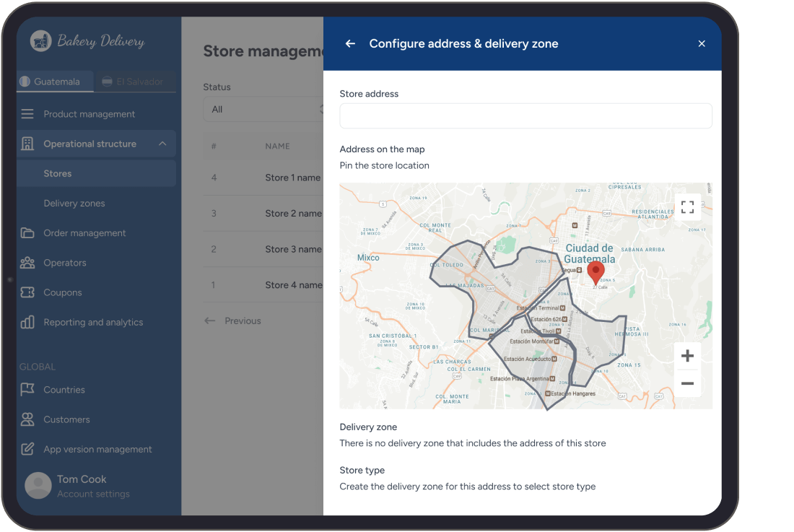The height and width of the screenshot is (532, 794).
Task: Zoom out on the map
Action: 687,384
